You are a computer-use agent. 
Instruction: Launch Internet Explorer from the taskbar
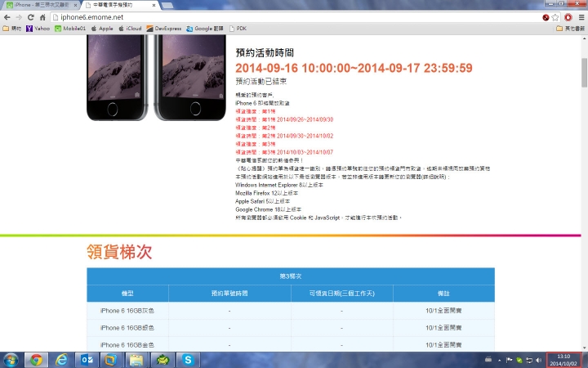[x=61, y=360]
